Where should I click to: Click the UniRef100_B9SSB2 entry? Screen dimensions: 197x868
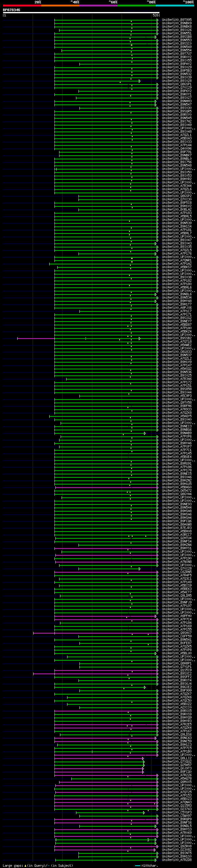point(177,338)
